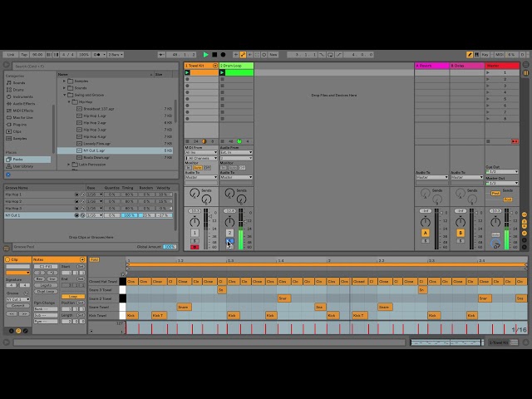The image size is (532, 399).
Task: Expand the Latin Percussion folder
Action: tap(69, 165)
